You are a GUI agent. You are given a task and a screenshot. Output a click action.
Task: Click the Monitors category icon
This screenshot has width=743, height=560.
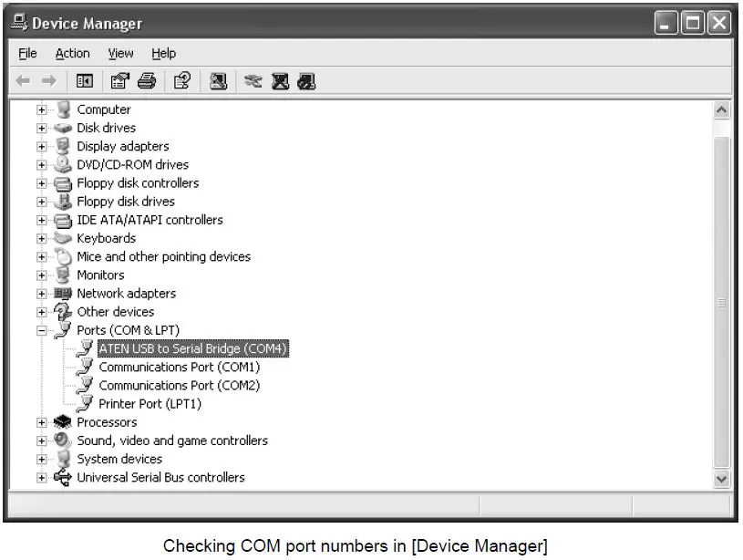[x=63, y=275]
